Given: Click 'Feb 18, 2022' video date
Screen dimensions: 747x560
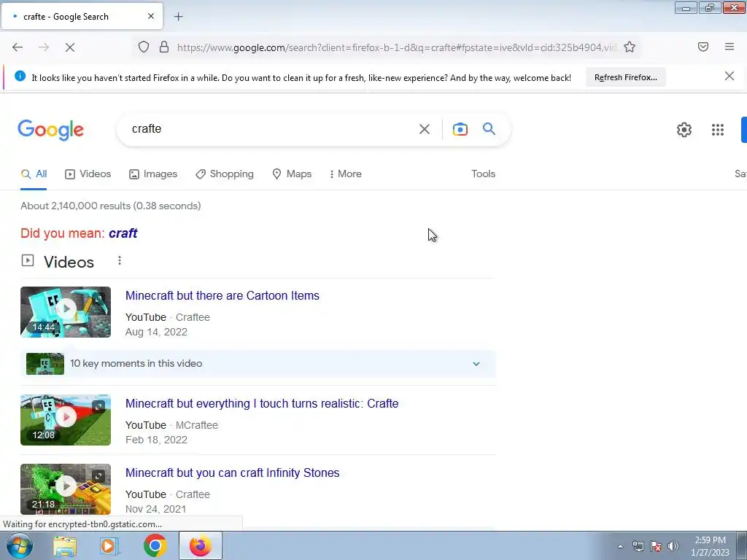Looking at the screenshot, I should coord(156,440).
